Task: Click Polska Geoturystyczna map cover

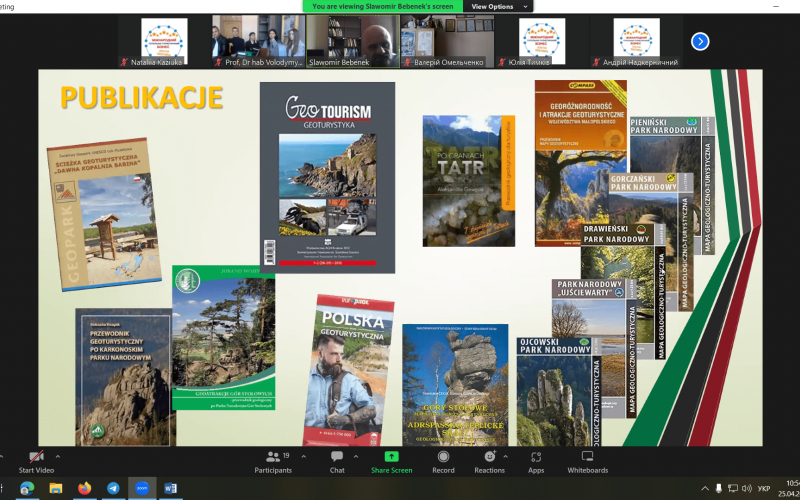Action: coord(348,370)
